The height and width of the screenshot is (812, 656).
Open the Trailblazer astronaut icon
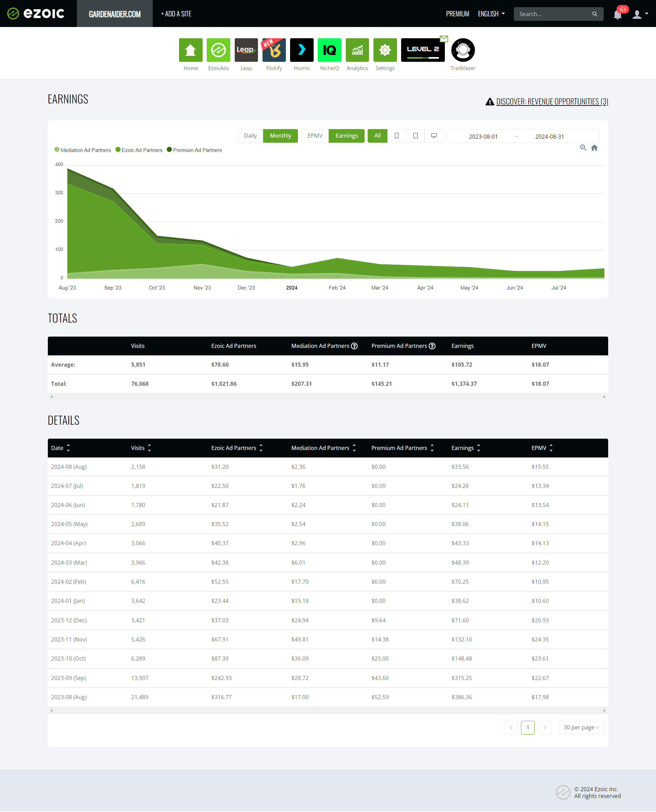coord(463,50)
